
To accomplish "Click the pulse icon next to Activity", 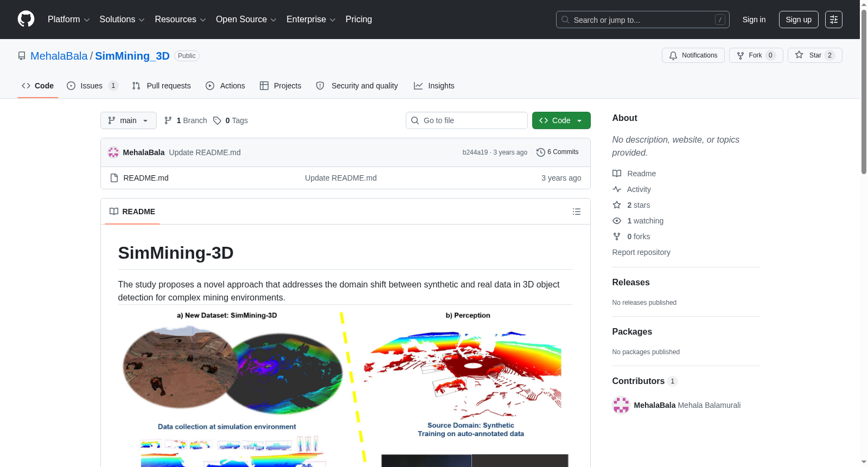I will pyautogui.click(x=617, y=189).
